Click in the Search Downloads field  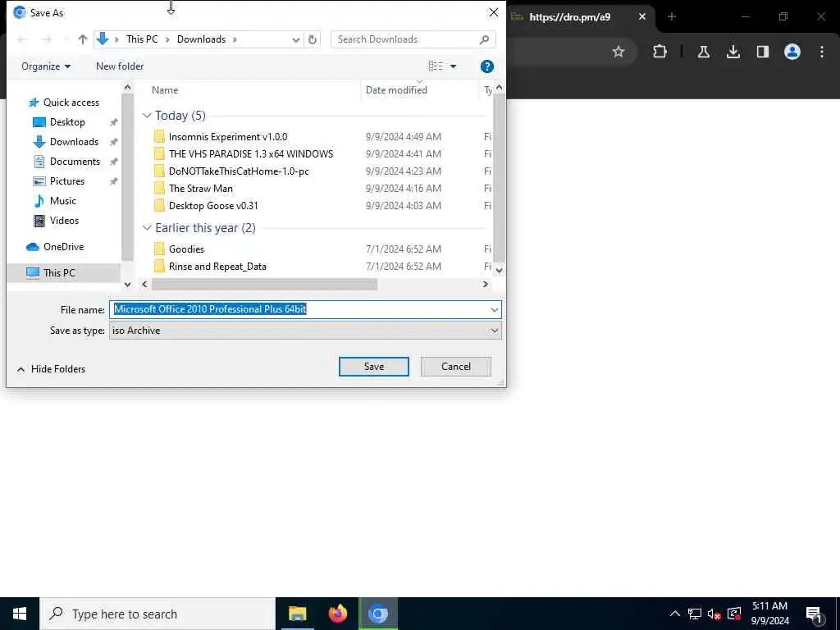tap(407, 39)
